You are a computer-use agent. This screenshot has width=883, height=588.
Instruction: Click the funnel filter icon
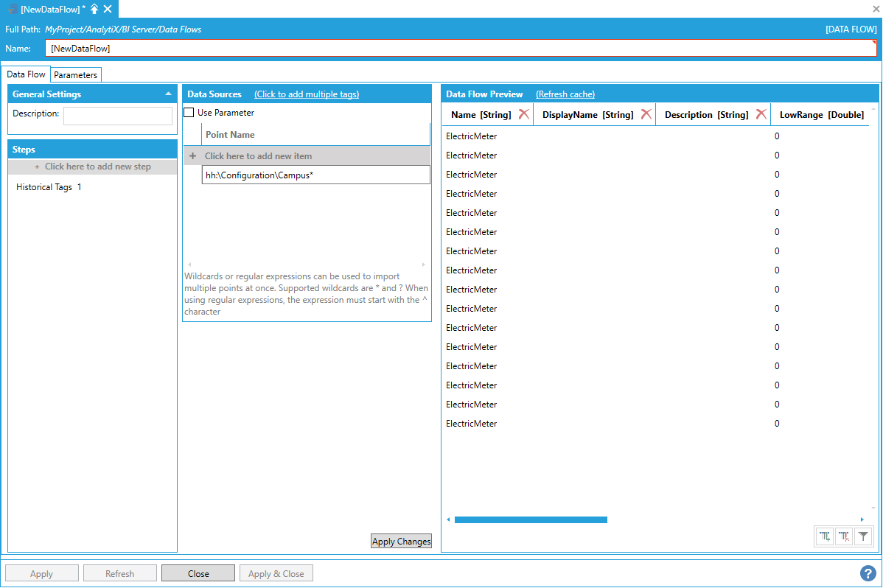(x=863, y=537)
